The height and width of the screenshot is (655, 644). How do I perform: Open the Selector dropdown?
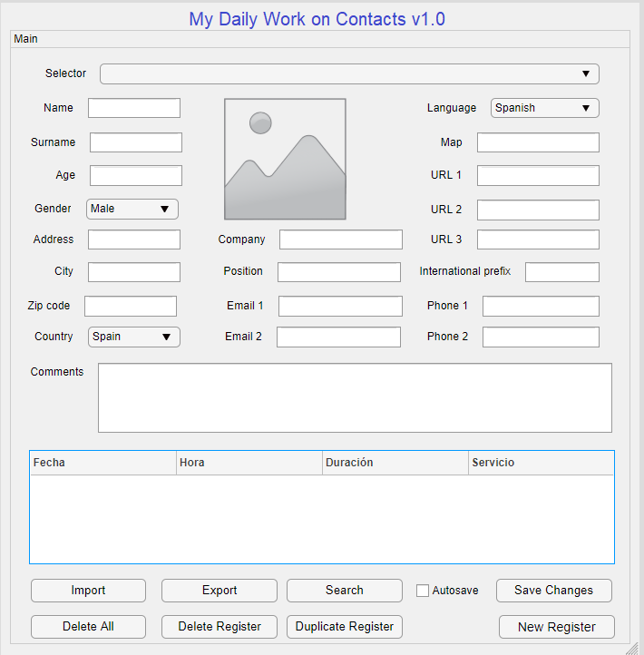point(349,73)
